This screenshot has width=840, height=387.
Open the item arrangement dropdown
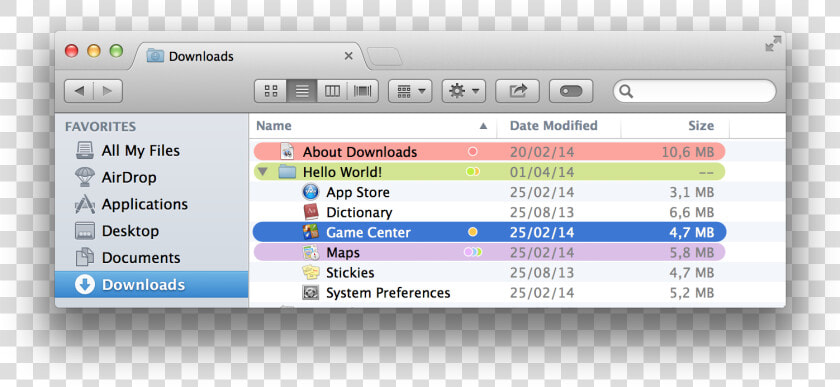pos(410,91)
